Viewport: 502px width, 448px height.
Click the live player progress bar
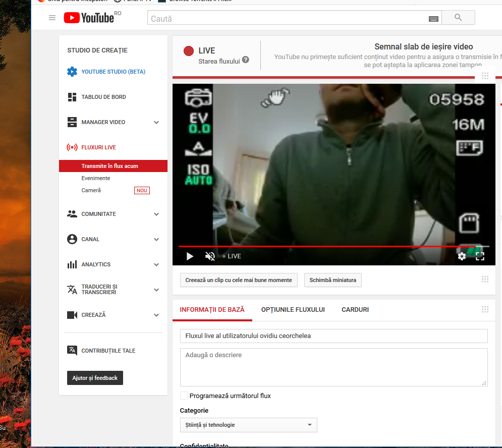pyautogui.click(x=333, y=246)
